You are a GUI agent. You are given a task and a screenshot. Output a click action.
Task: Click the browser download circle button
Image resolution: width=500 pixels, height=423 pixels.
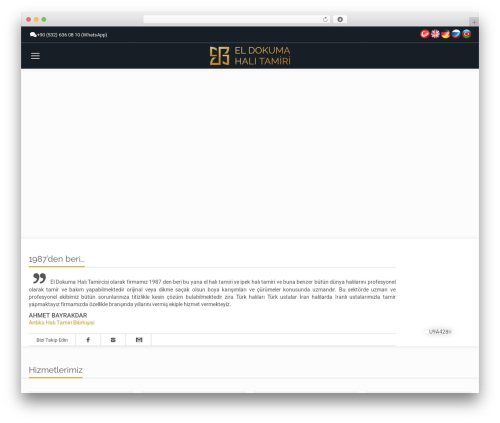(x=340, y=19)
